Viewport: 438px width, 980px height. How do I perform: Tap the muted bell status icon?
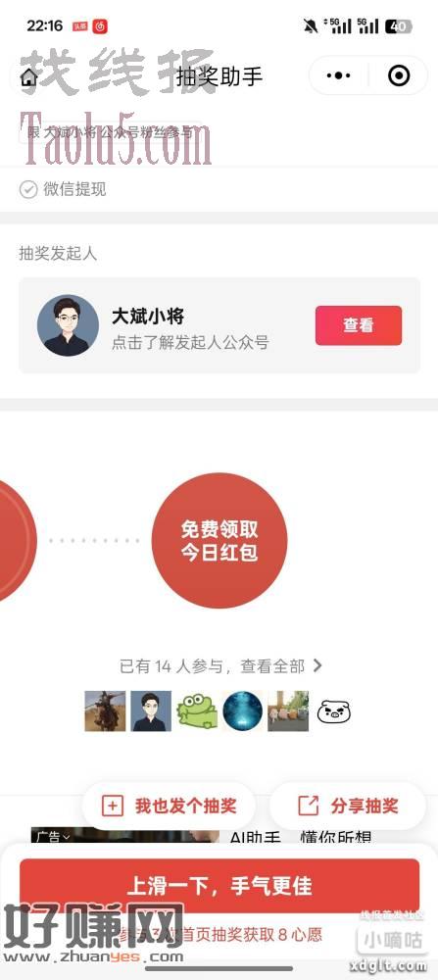point(310,25)
